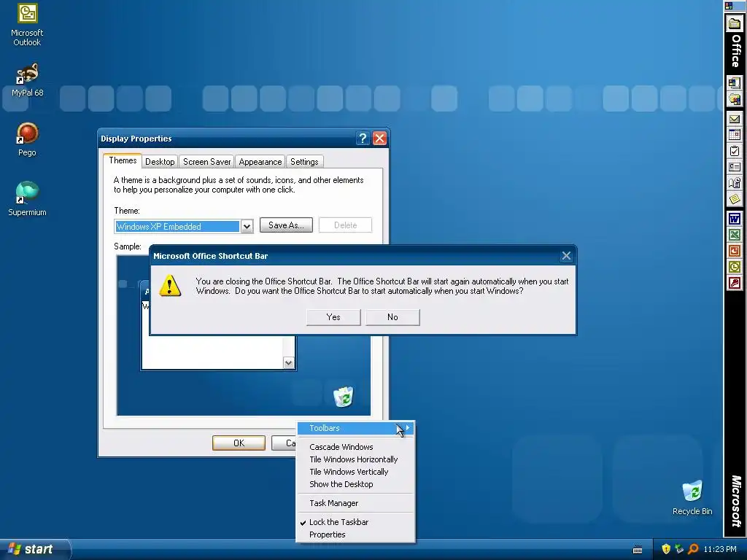Click New Appointment calendar icon on Shortcut Bar
This screenshot has width=747, height=560.
(734, 135)
